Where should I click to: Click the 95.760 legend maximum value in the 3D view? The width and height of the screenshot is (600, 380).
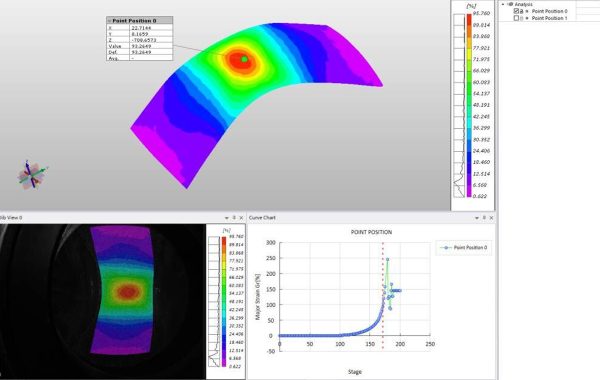(481, 13)
